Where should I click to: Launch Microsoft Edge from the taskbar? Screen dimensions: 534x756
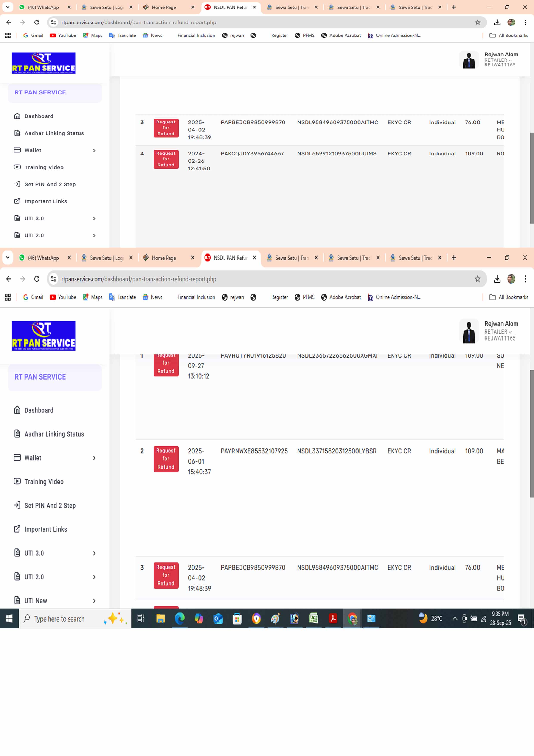click(x=180, y=619)
